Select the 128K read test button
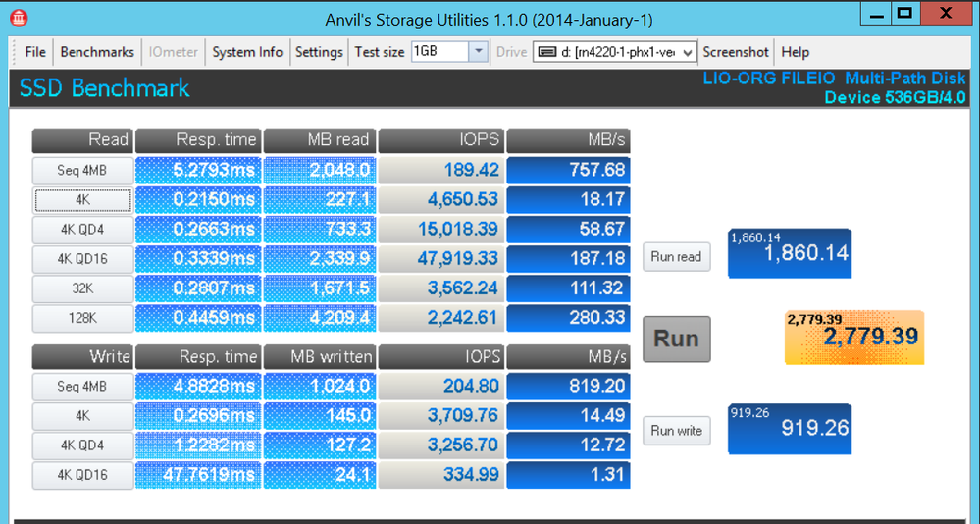 click(81, 318)
